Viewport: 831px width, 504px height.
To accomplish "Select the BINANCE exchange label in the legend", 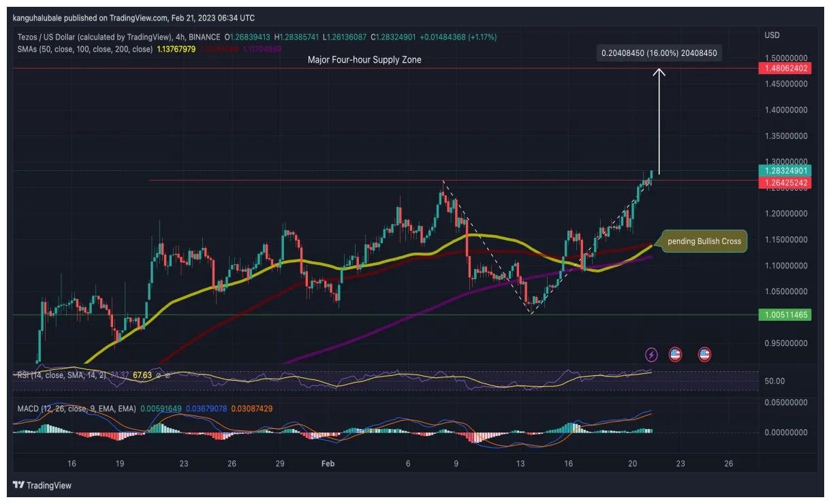I will click(x=204, y=35).
